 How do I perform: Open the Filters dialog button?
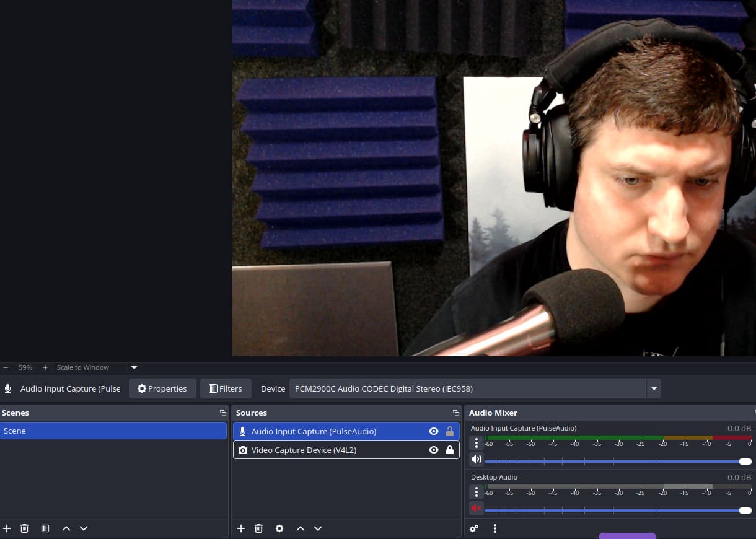[226, 388]
